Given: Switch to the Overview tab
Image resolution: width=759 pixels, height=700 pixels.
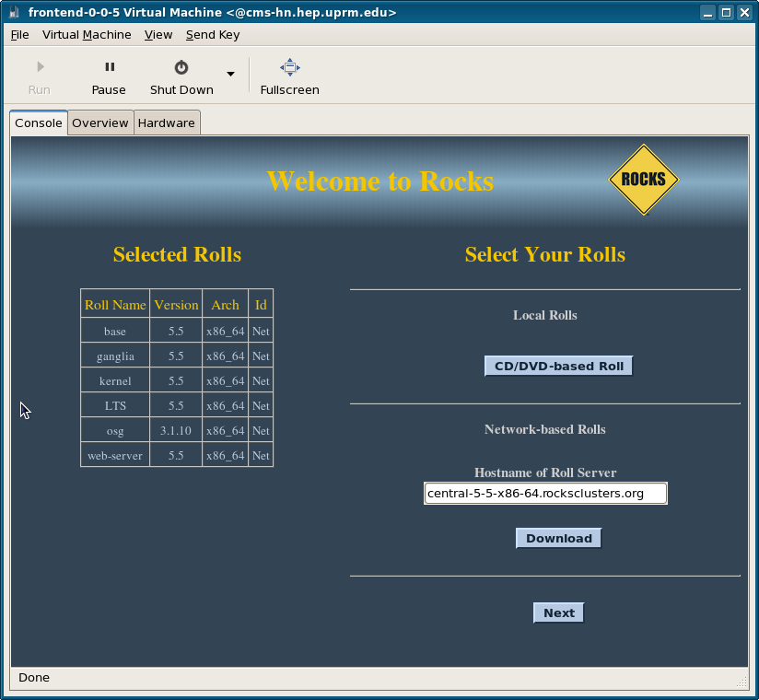Looking at the screenshot, I should coord(100,122).
